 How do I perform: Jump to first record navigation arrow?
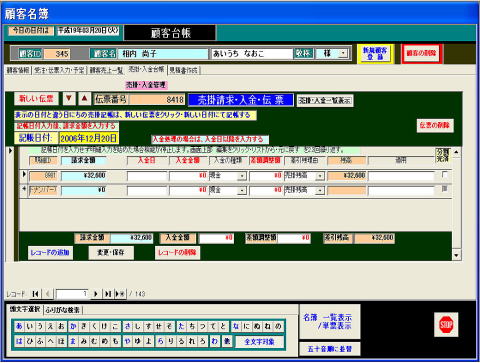click(x=35, y=294)
